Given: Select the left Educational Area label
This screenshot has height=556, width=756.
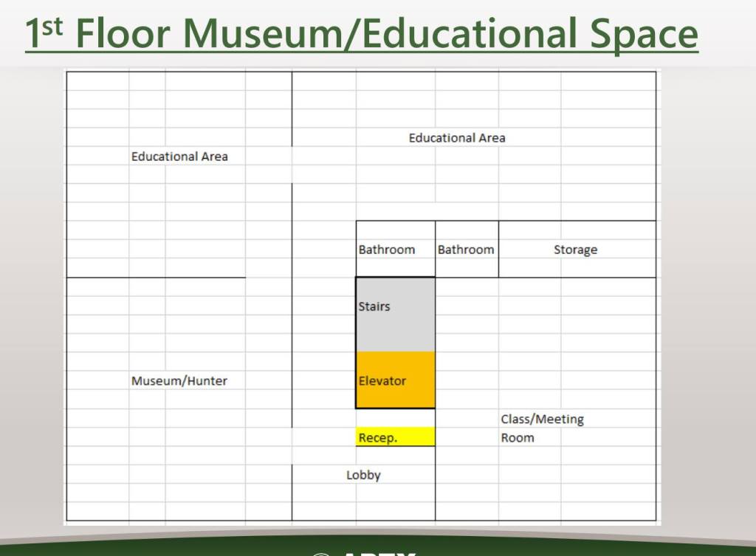Looking at the screenshot, I should 179,157.
